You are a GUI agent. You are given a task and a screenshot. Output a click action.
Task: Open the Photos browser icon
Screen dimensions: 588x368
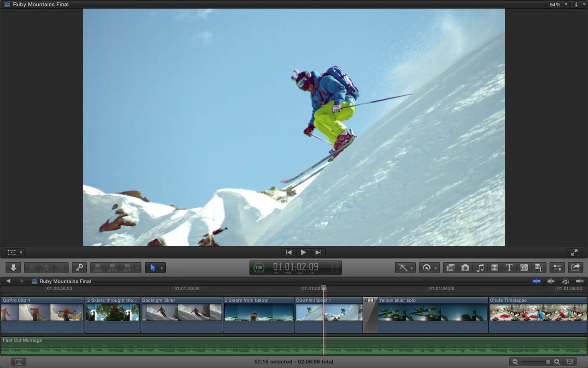click(465, 267)
